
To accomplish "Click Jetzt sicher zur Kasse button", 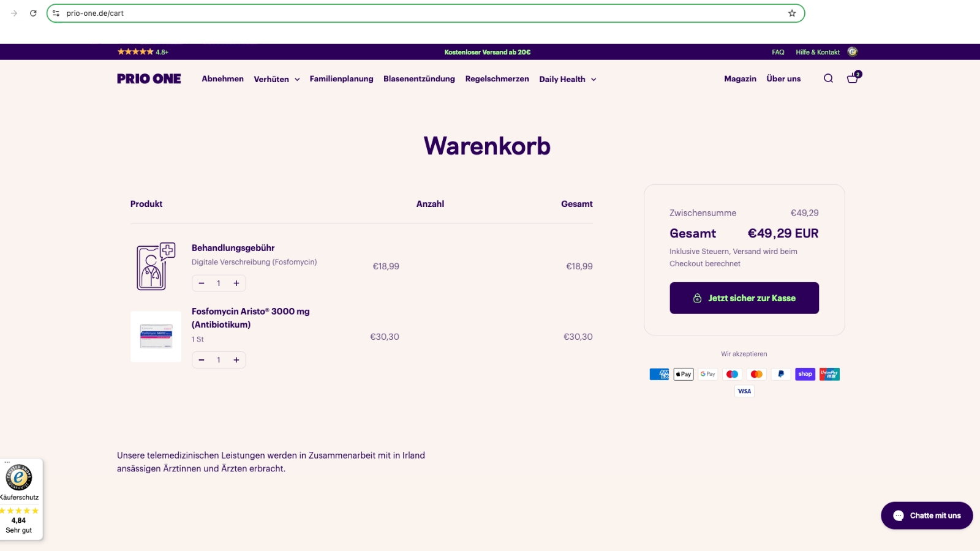I will tap(744, 298).
